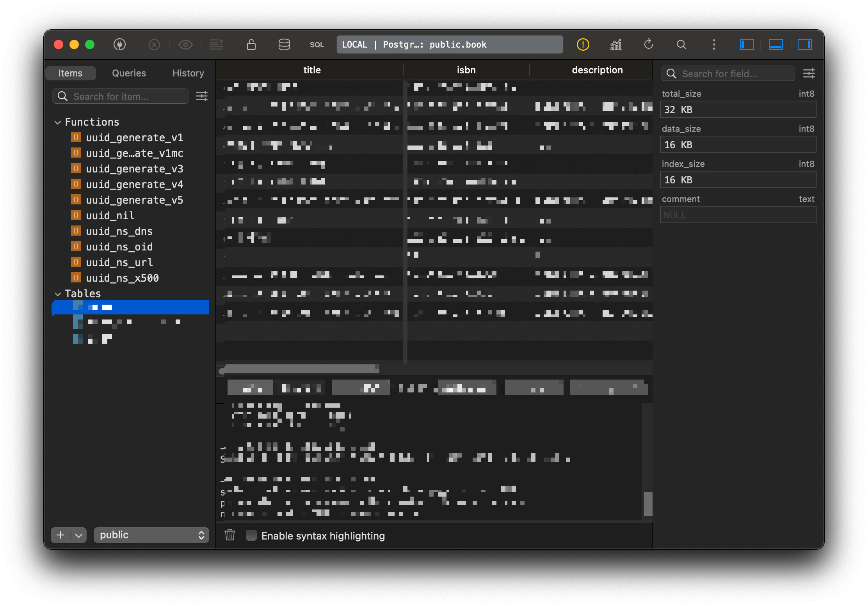The height and width of the screenshot is (607, 868).
Task: Select the uuid_generate_v4 function
Action: [x=134, y=185]
